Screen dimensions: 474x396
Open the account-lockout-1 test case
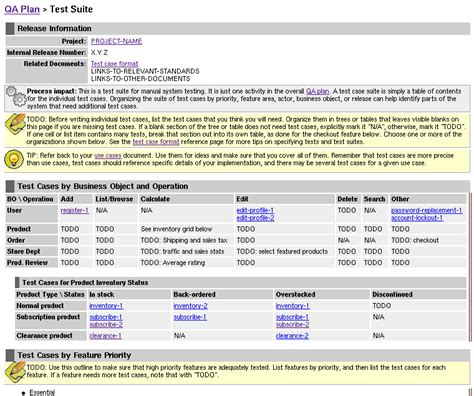coord(417,218)
